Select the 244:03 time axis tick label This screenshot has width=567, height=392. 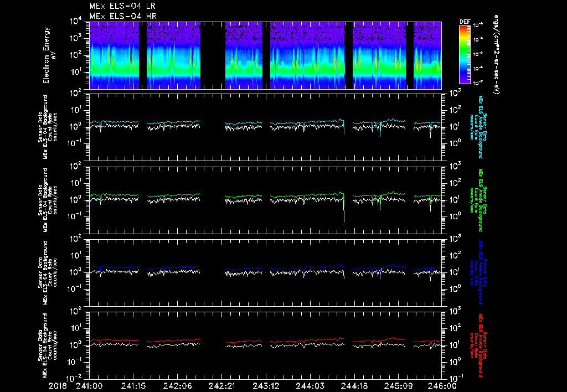pos(310,386)
